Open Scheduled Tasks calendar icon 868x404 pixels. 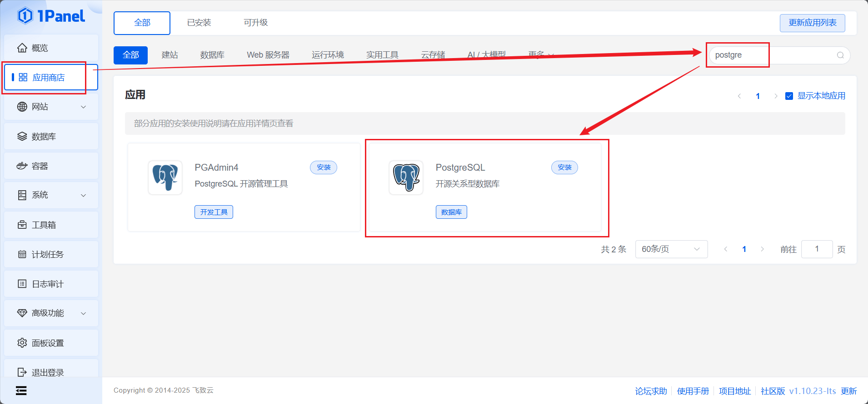click(x=22, y=255)
